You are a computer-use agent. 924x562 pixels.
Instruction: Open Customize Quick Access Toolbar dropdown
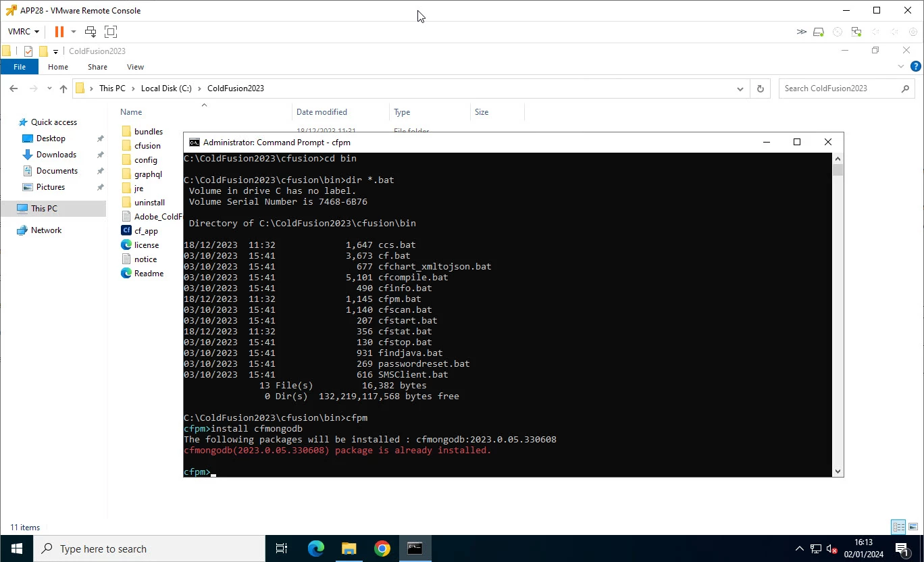pos(55,51)
